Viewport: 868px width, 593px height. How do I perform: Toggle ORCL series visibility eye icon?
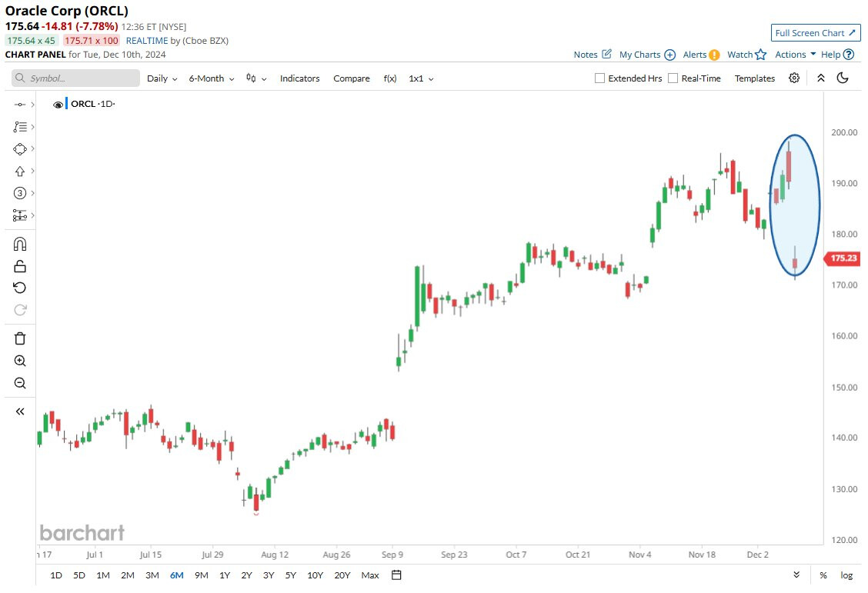tap(58, 105)
